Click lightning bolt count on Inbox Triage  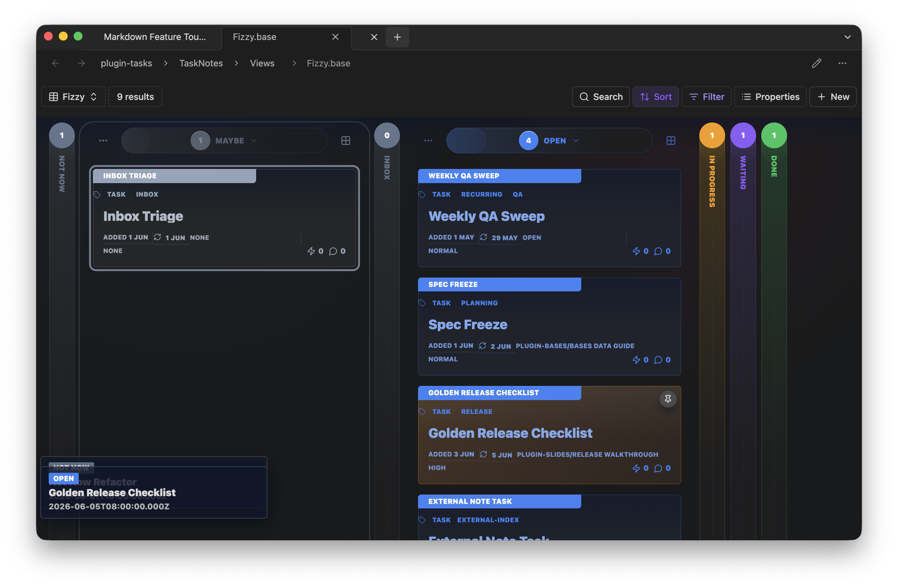[x=315, y=251]
